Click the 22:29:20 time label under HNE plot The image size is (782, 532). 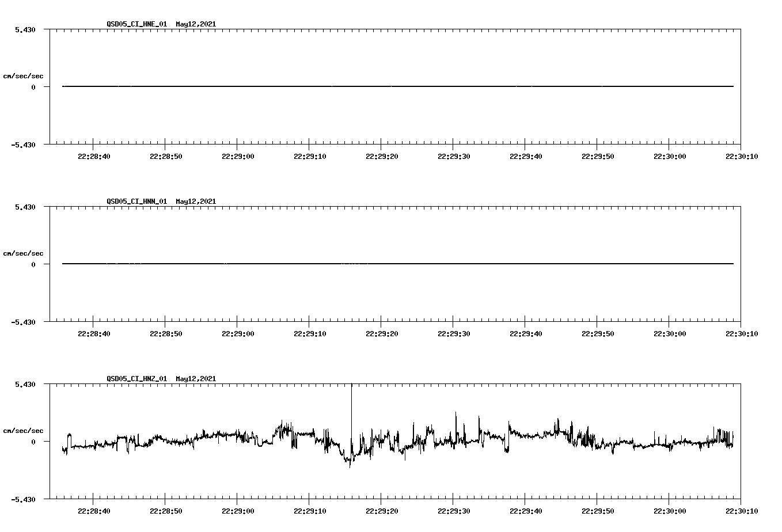pos(382,156)
